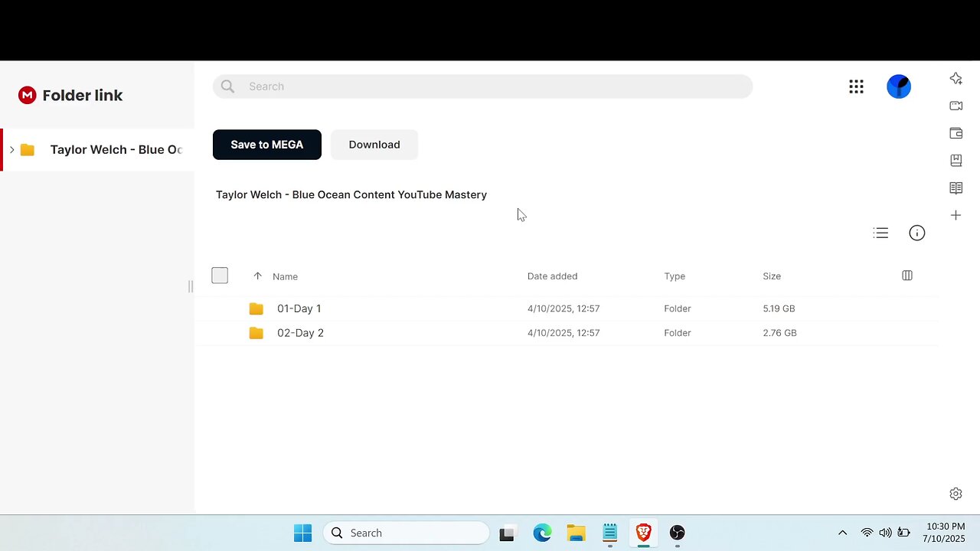Viewport: 980px width, 551px height.
Task: Switch to list view layout icon
Action: coord(880,233)
